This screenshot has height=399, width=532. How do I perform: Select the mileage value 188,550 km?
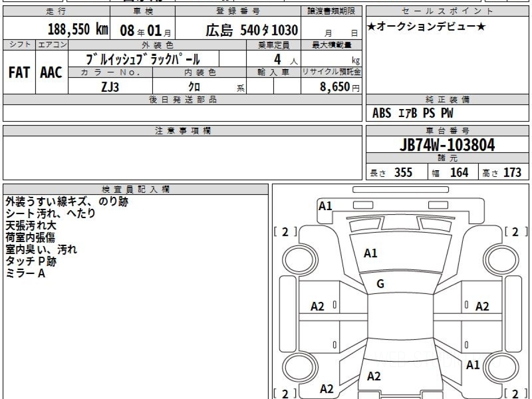tap(78, 30)
